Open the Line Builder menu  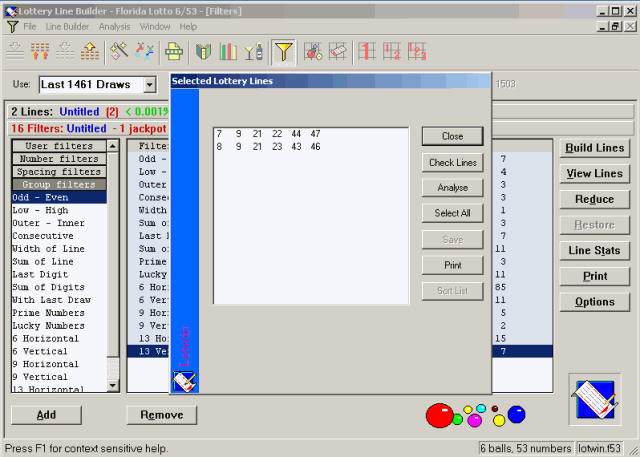point(67,27)
